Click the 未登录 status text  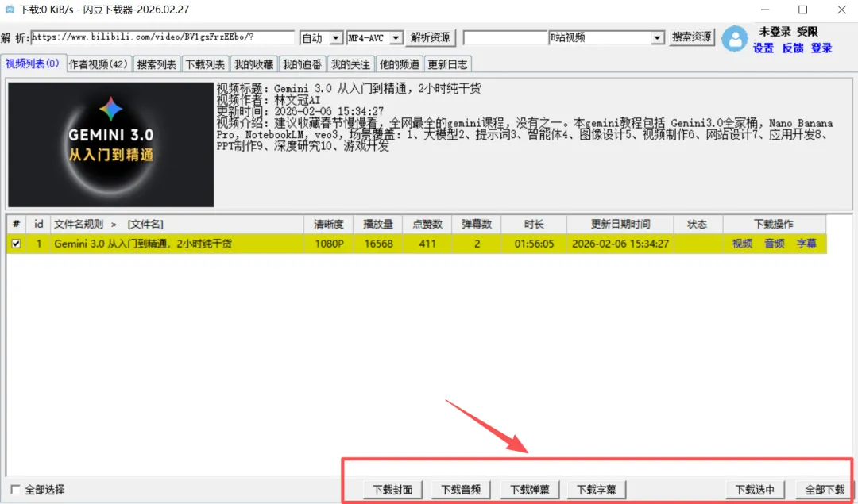(x=775, y=32)
